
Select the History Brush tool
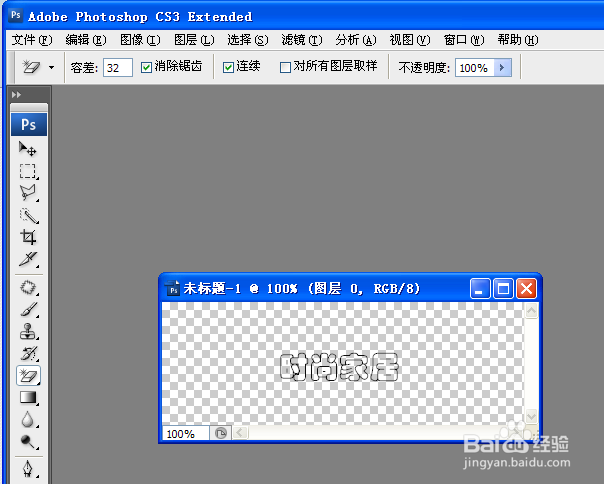tap(28, 353)
